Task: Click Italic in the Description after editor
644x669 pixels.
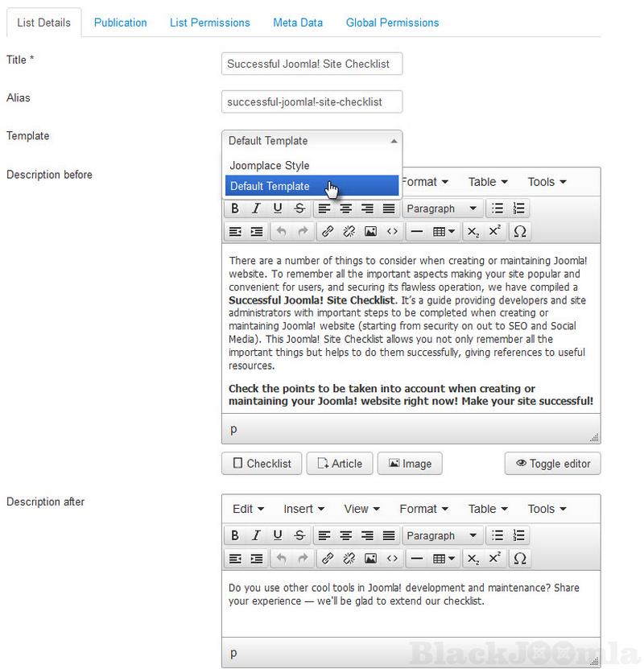Action: 256,535
